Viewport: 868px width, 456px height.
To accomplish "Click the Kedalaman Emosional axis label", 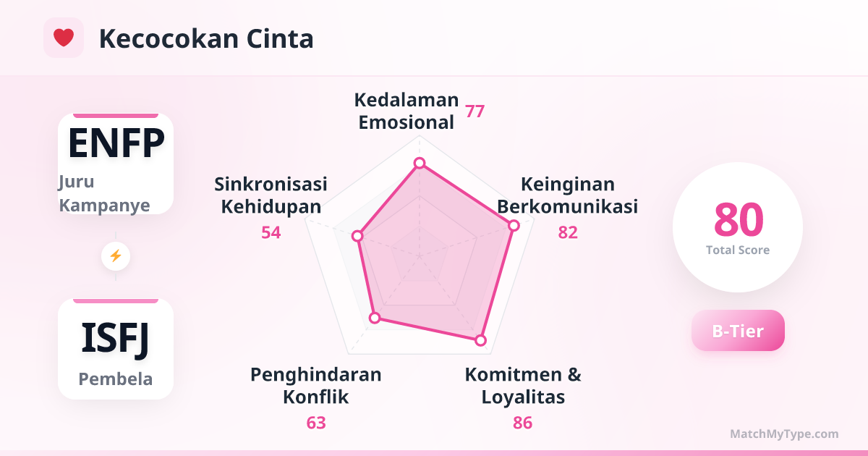I will click(408, 111).
